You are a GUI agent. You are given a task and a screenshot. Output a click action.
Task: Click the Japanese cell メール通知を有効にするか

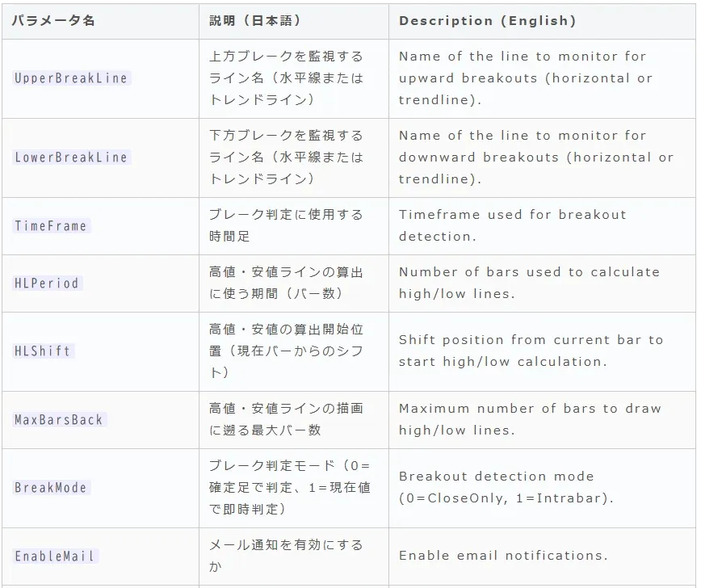coord(286,556)
